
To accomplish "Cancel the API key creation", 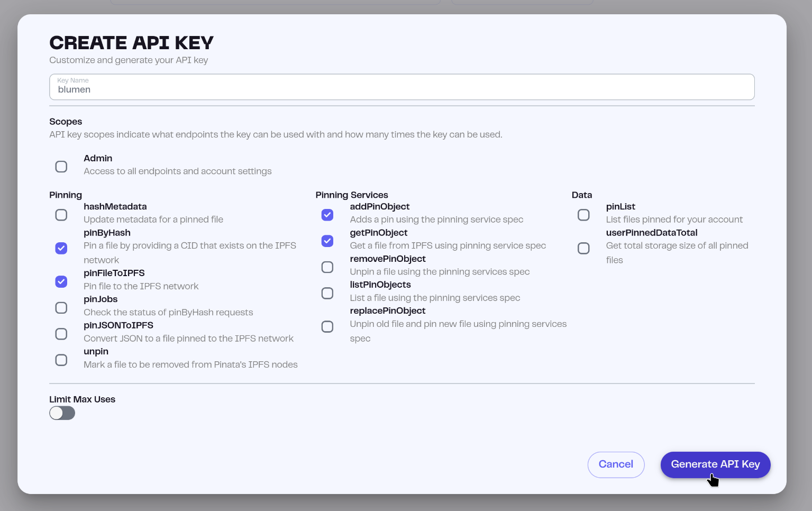I will coord(616,464).
